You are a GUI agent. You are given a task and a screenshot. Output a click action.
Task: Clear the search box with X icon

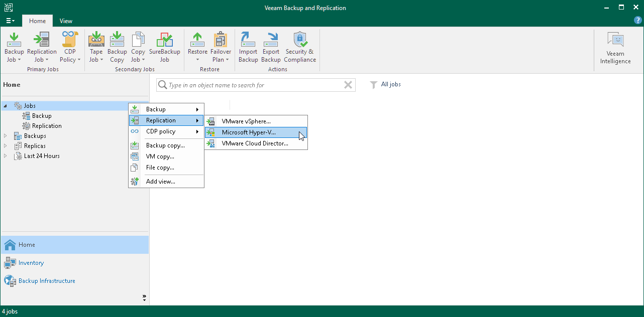click(348, 85)
